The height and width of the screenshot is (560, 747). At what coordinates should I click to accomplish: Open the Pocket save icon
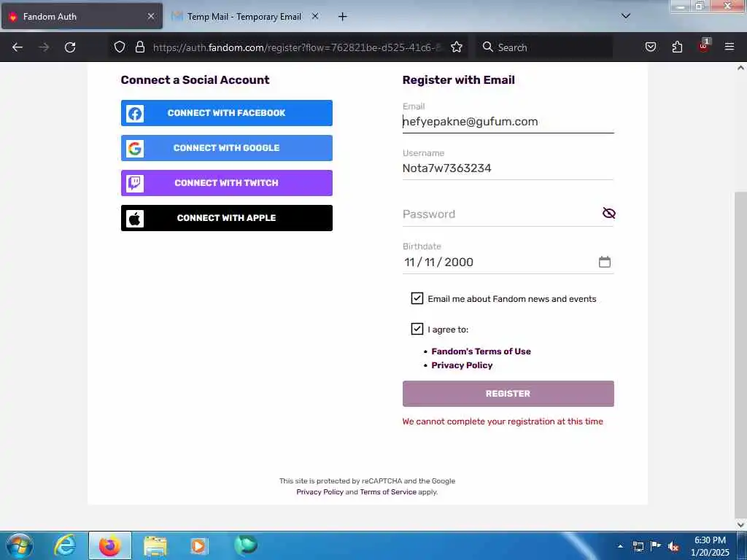650,47
